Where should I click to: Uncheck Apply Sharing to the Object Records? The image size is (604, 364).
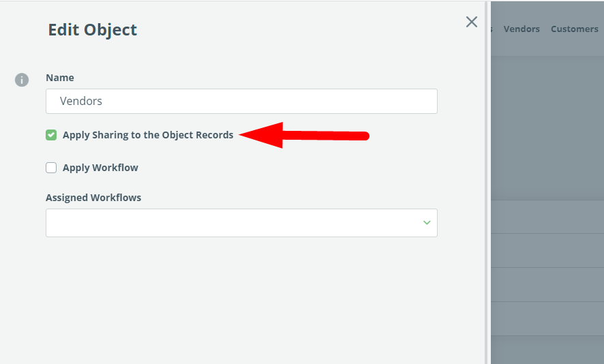coord(51,135)
